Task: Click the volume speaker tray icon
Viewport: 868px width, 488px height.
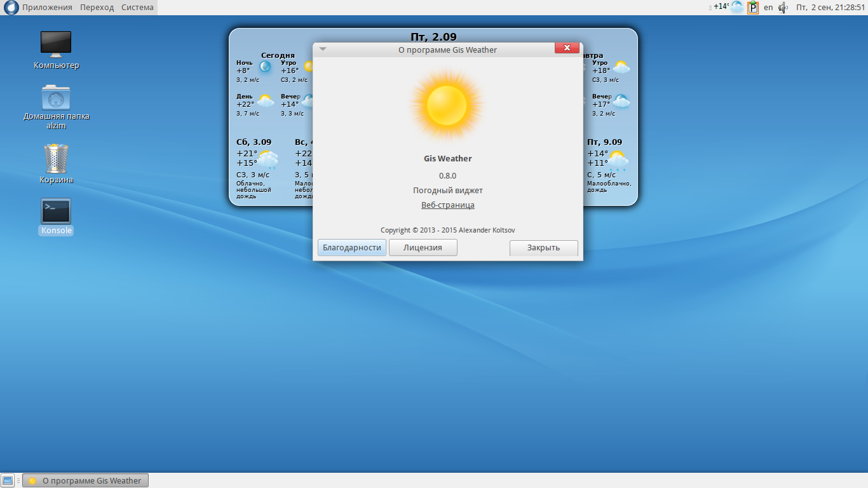Action: 783,8
